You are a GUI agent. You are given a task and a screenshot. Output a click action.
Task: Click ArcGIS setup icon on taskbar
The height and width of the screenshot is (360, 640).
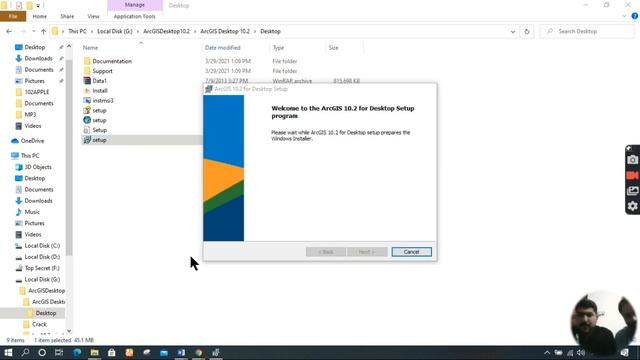216,352
